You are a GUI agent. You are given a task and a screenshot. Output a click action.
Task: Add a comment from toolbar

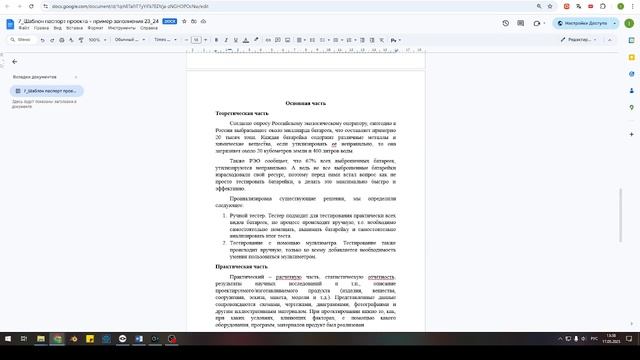click(278, 40)
